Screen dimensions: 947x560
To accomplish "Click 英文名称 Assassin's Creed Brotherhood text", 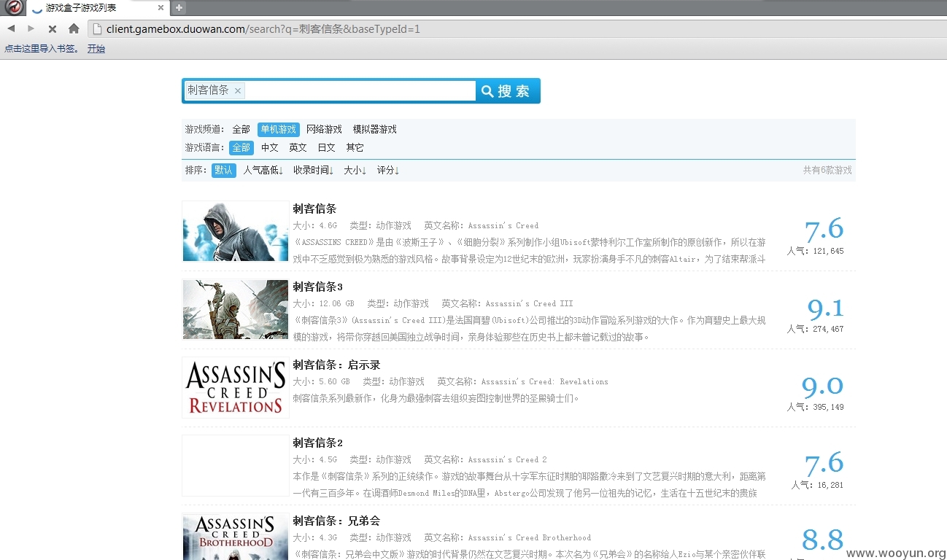I will tap(508, 537).
